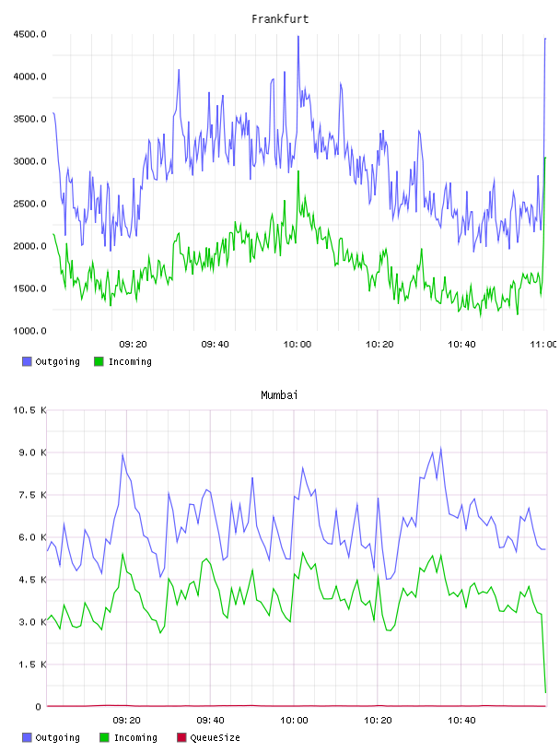
Task: Click the QueueSize label in Mumbai legend
Action: click(215, 737)
